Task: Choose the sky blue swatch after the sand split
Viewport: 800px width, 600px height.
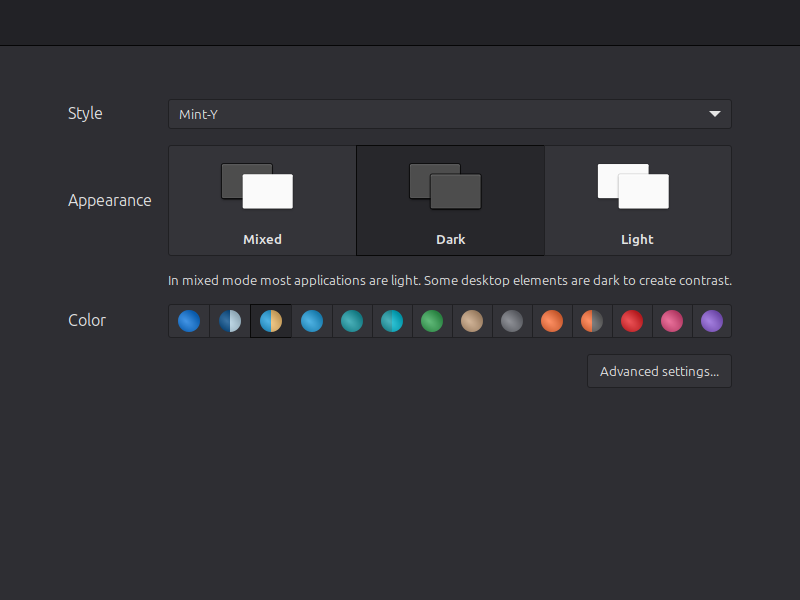Action: [x=312, y=321]
